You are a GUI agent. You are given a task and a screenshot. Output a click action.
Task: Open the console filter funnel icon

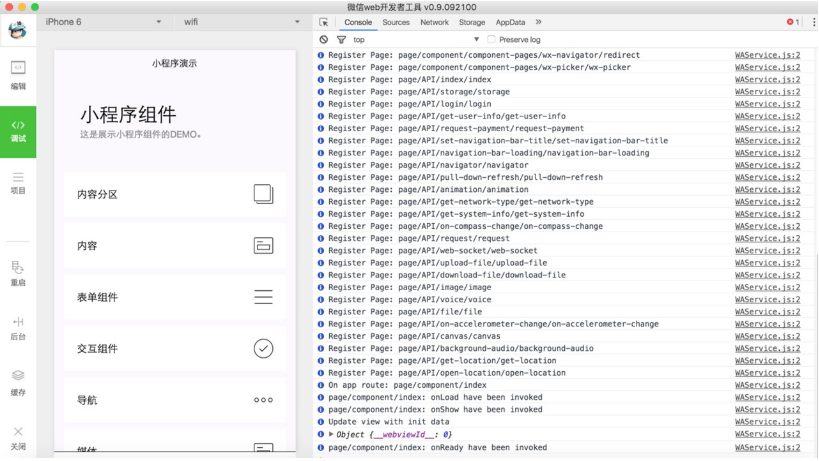[x=341, y=39]
